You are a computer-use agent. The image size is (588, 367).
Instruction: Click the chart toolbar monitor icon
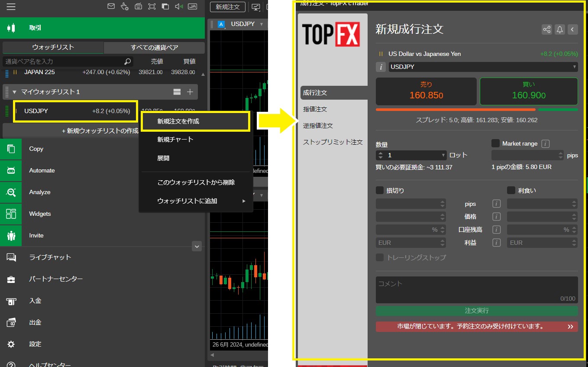point(256,7)
